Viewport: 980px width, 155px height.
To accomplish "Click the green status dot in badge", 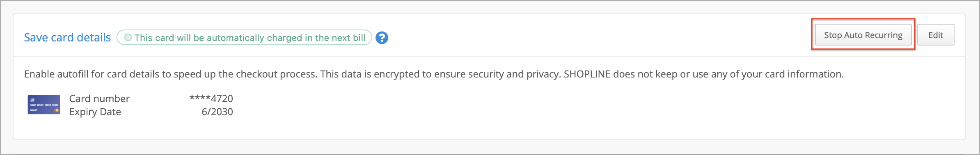I will pyautogui.click(x=128, y=37).
